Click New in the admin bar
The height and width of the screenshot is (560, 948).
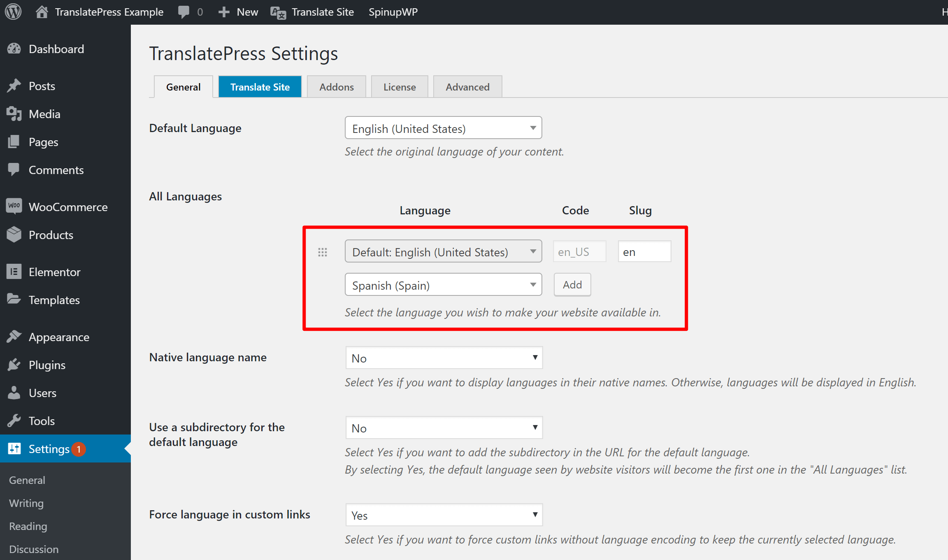pyautogui.click(x=247, y=12)
